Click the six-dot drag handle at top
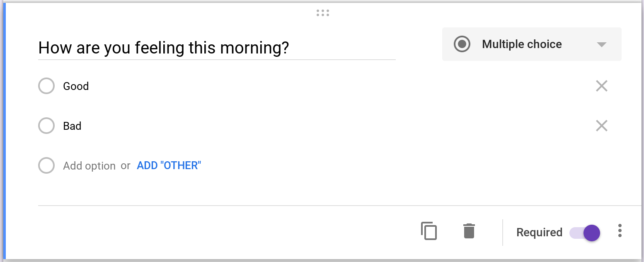 pos(322,13)
